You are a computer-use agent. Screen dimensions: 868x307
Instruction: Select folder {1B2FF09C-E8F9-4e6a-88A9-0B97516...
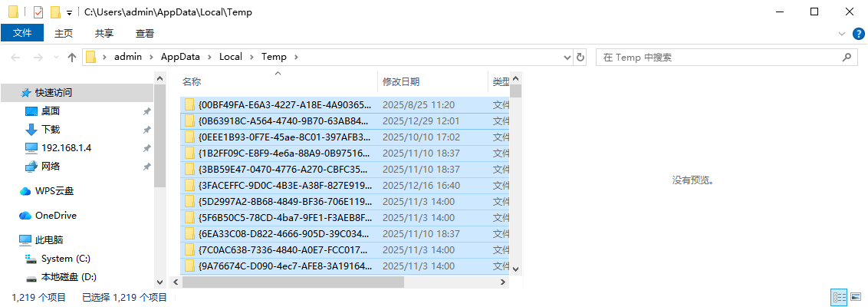pyautogui.click(x=345, y=153)
